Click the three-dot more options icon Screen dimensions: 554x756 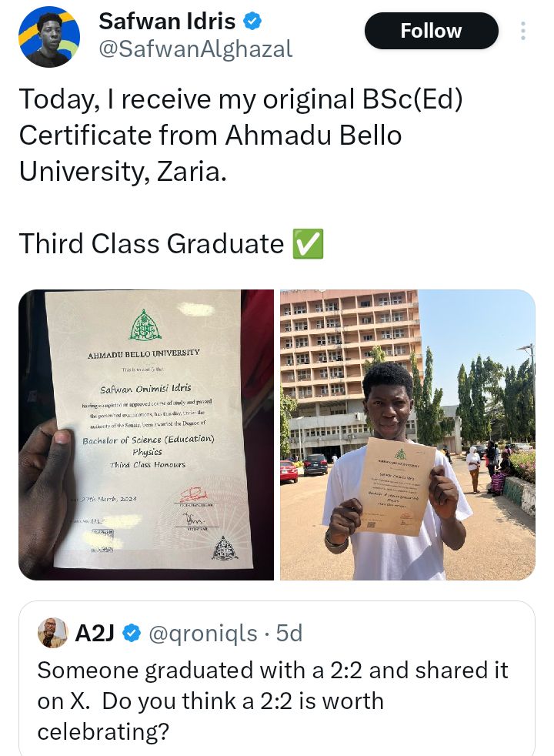point(522,29)
